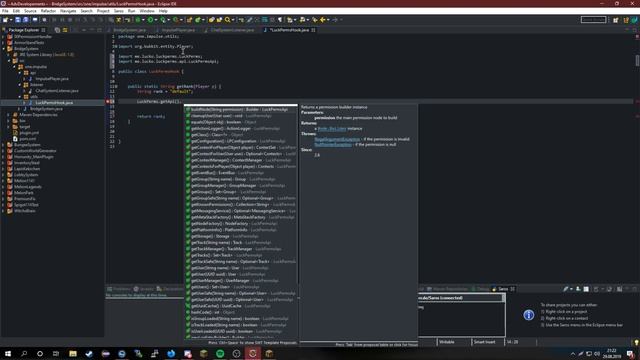Open the Window menu

click(147, 11)
